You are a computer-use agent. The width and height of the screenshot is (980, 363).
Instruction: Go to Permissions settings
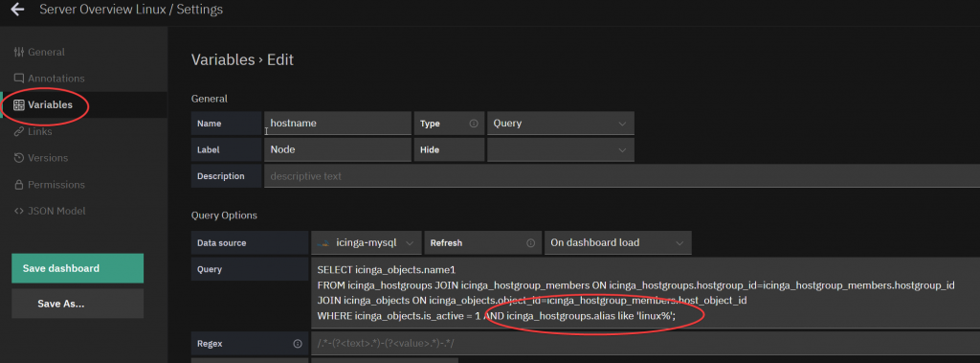click(49, 185)
